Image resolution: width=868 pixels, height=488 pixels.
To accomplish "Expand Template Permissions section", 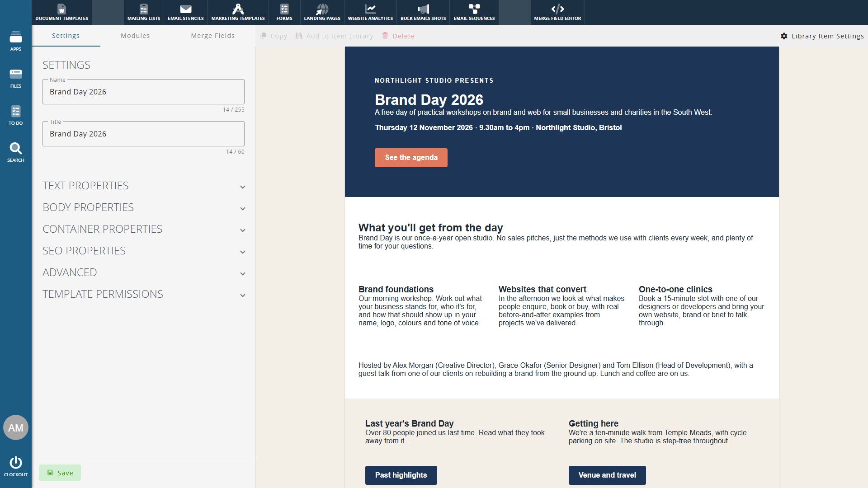I will pos(144,294).
